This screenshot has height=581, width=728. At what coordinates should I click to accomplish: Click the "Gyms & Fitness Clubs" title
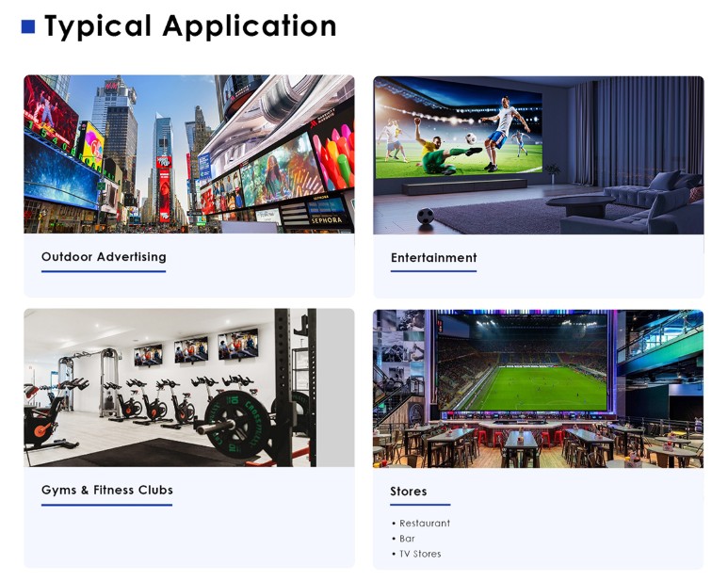[106, 490]
